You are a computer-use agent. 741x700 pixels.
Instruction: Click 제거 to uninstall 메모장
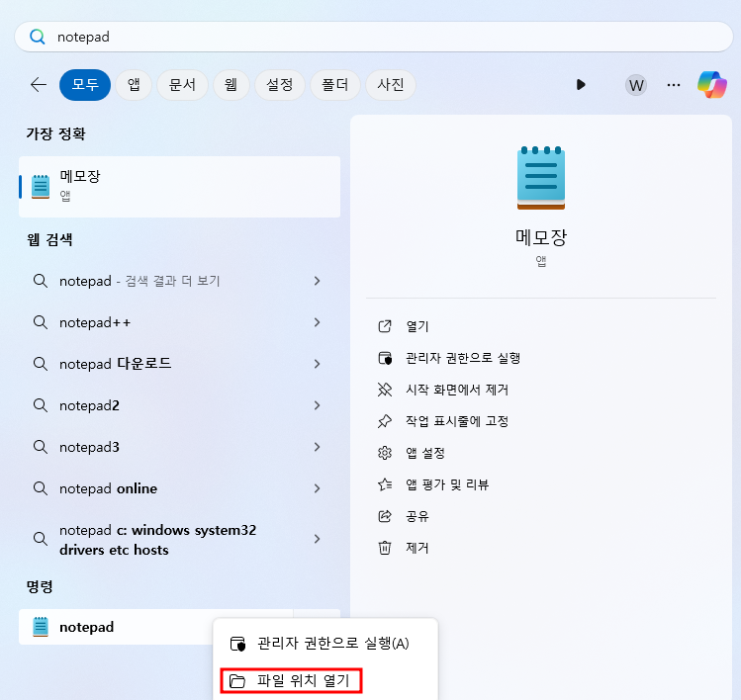(417, 548)
